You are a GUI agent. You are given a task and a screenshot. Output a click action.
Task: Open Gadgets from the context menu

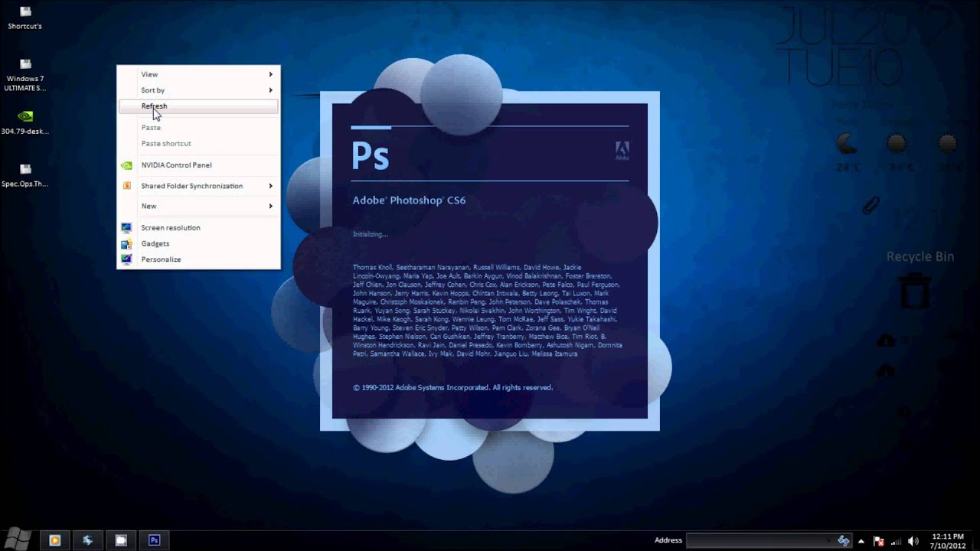[x=198, y=243]
